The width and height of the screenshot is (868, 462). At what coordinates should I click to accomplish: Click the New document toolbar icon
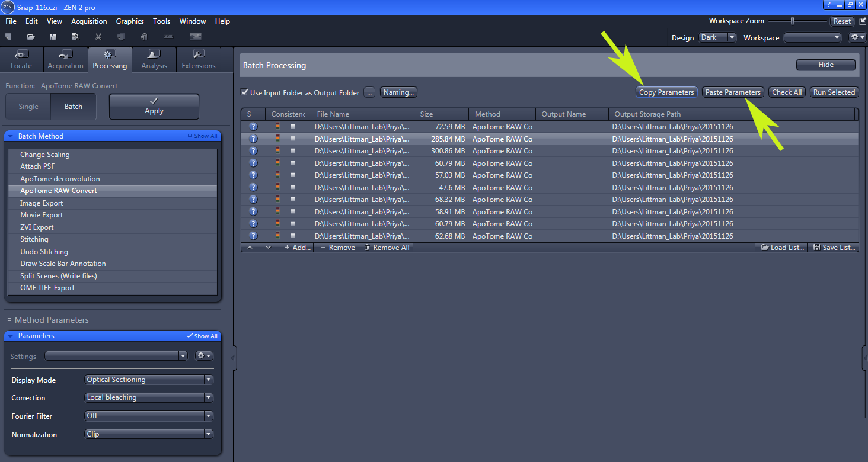point(8,37)
